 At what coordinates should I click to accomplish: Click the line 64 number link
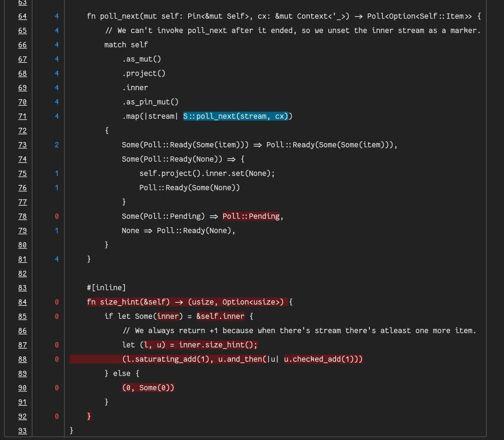click(22, 16)
